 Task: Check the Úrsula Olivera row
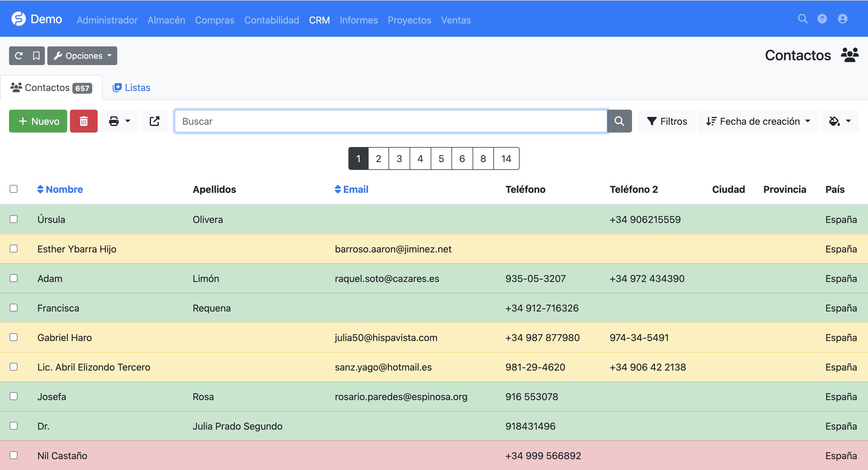(x=14, y=219)
